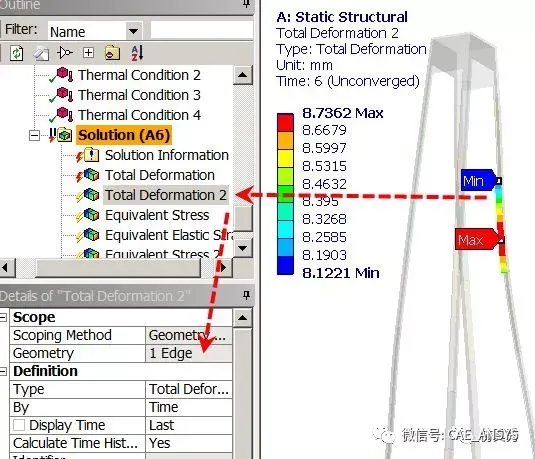Toggle the Display Time checkbox
This screenshot has height=459, width=535.
(19, 425)
